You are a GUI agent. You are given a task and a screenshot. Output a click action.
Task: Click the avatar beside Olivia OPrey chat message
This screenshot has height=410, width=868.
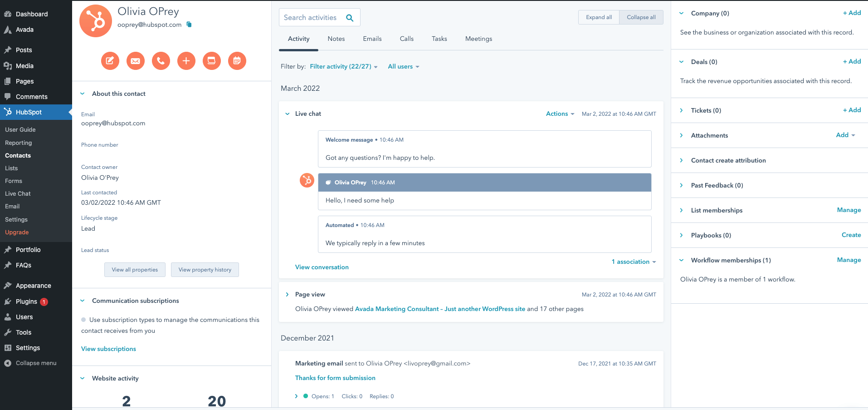coord(307,180)
